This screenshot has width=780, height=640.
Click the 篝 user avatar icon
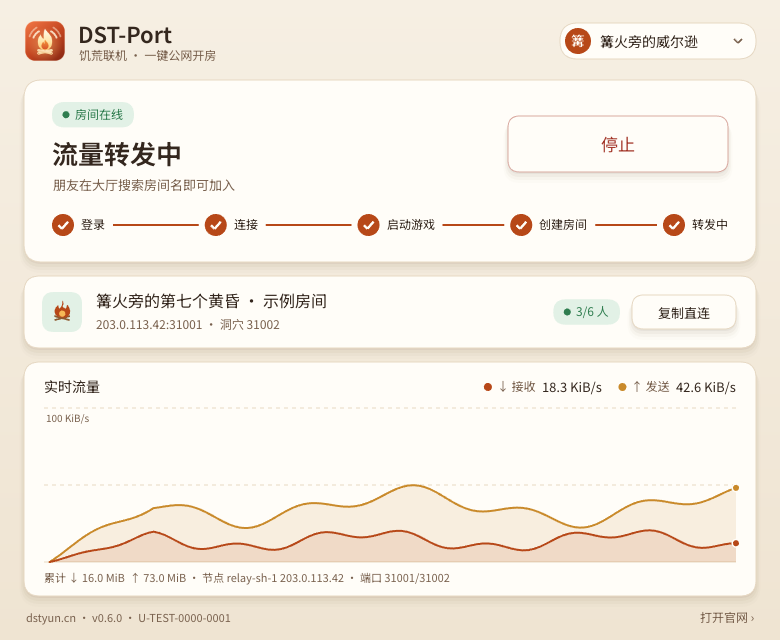tap(578, 41)
